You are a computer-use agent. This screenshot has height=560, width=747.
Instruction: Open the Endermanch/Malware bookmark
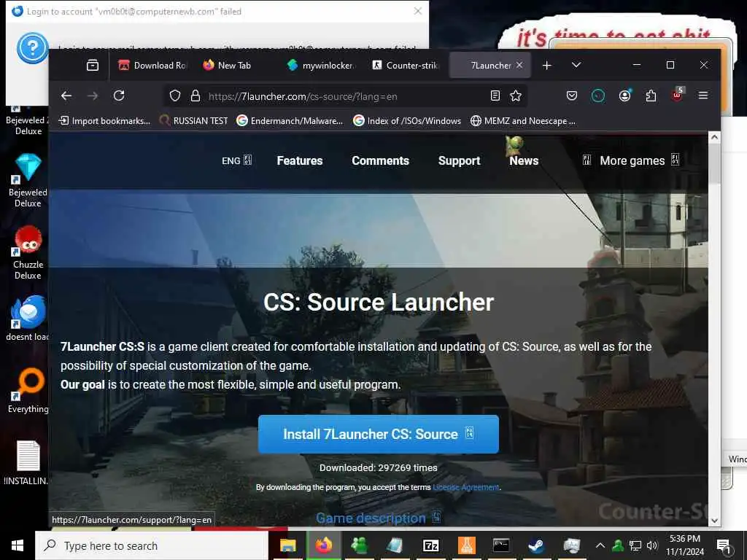290,121
